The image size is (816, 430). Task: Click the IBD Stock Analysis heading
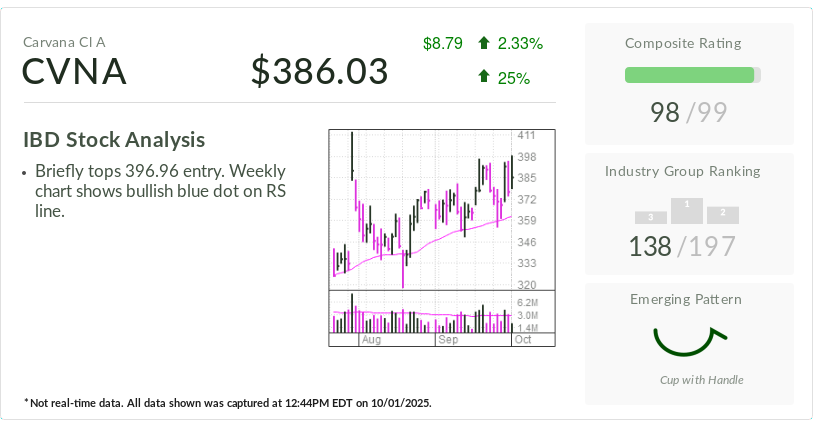[114, 140]
